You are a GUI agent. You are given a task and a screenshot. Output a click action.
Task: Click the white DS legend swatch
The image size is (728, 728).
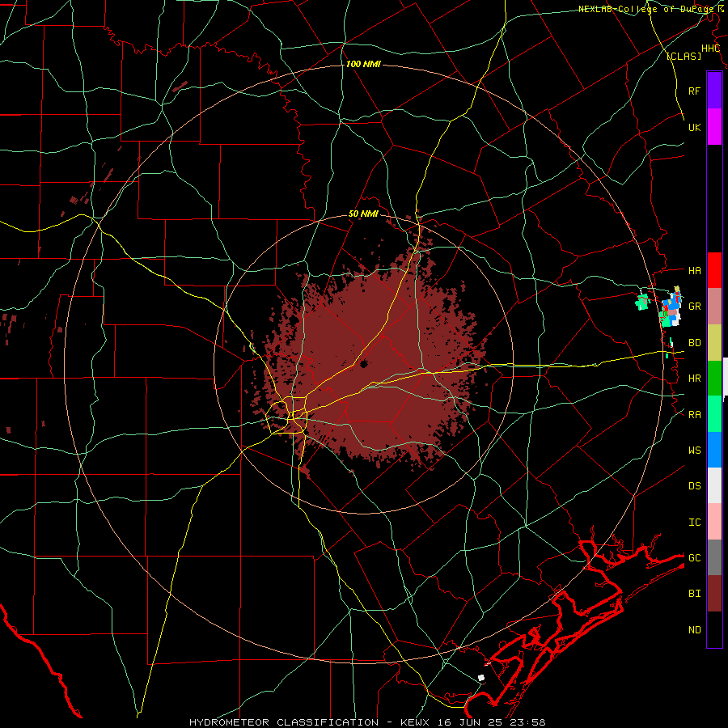pyautogui.click(x=714, y=485)
